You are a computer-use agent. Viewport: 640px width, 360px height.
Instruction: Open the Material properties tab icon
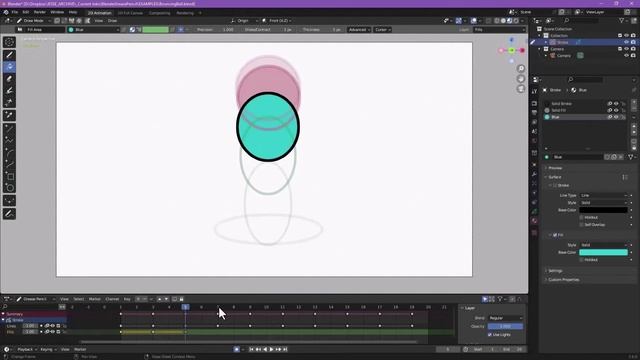[534, 221]
